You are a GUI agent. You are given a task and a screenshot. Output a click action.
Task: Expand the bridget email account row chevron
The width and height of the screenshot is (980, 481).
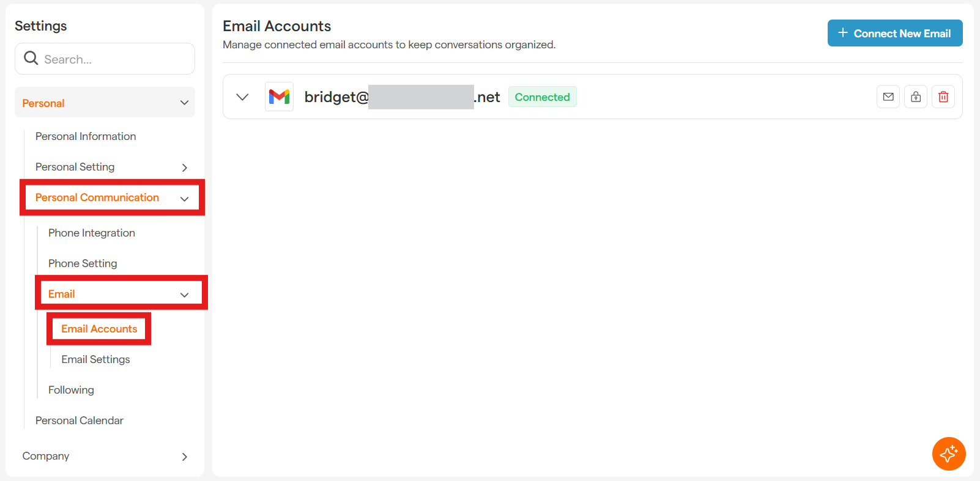click(242, 97)
